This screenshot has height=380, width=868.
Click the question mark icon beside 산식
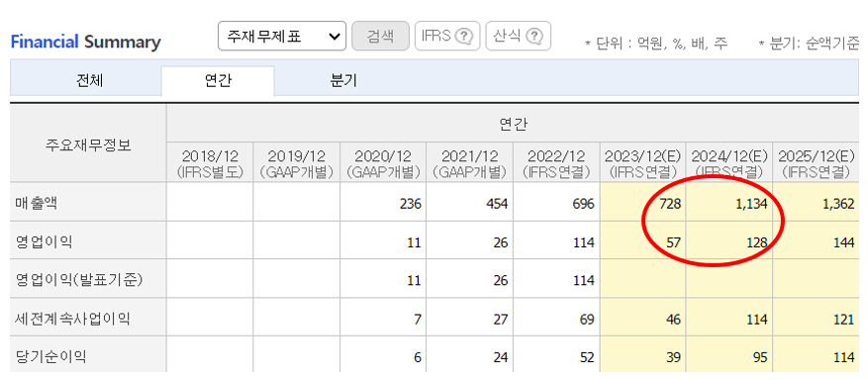[533, 37]
